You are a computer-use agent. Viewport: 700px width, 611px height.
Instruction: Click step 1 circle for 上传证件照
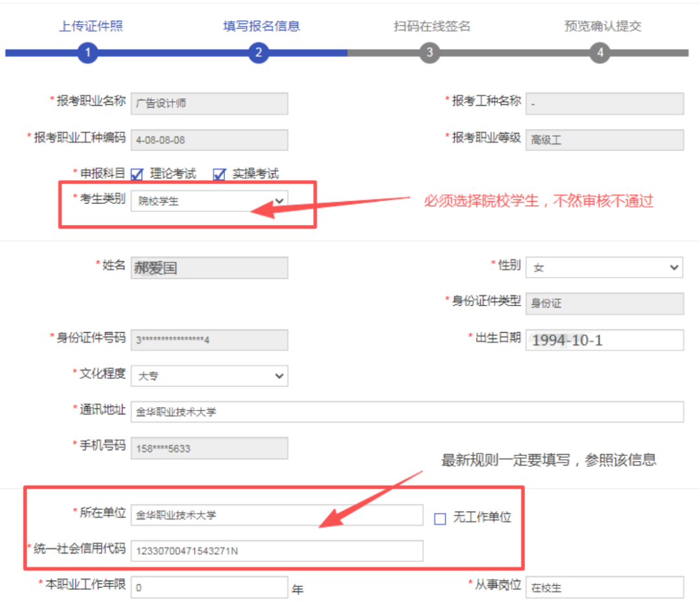pos(87,53)
